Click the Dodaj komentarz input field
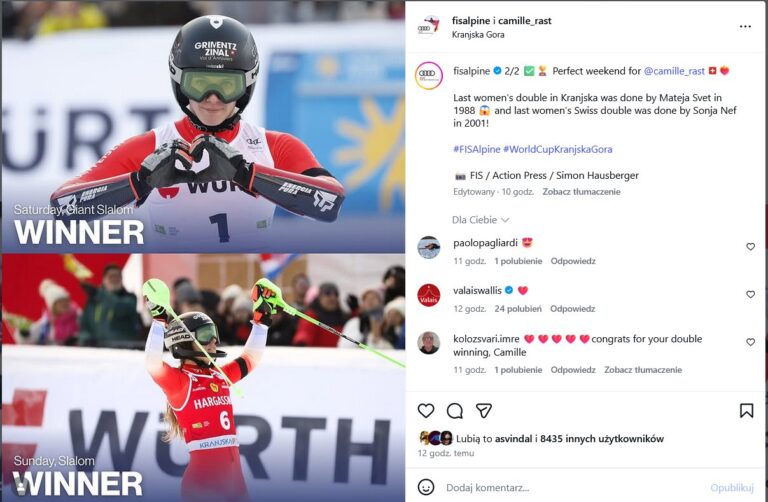This screenshot has width=768, height=502. pyautogui.click(x=573, y=487)
